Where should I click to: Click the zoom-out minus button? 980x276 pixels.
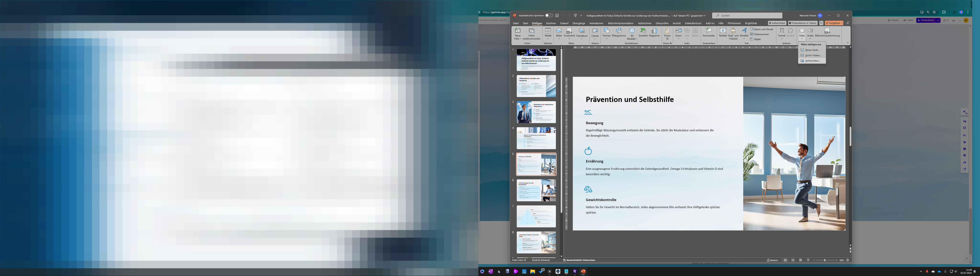(814, 260)
